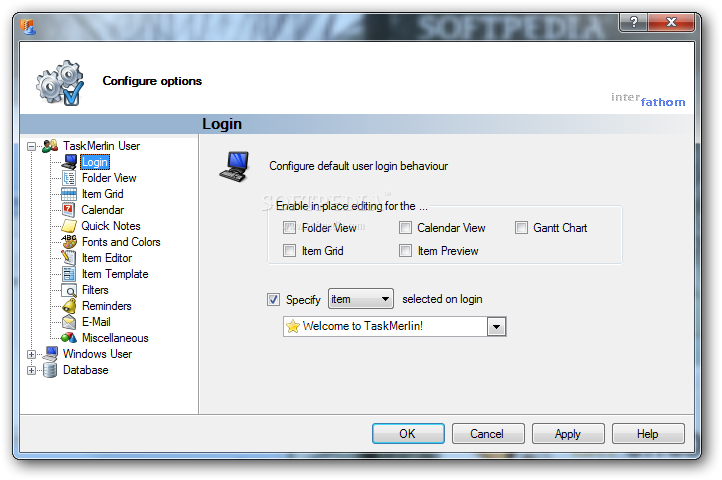Viewport: 722px width, 480px height.
Task: Click the Miscellaneous colored shapes icon
Action: (x=69, y=338)
